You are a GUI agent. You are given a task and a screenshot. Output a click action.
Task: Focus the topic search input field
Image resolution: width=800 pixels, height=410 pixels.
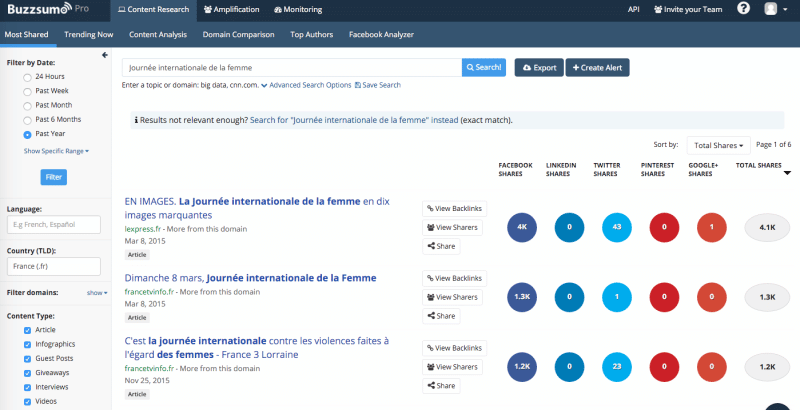[292, 67]
